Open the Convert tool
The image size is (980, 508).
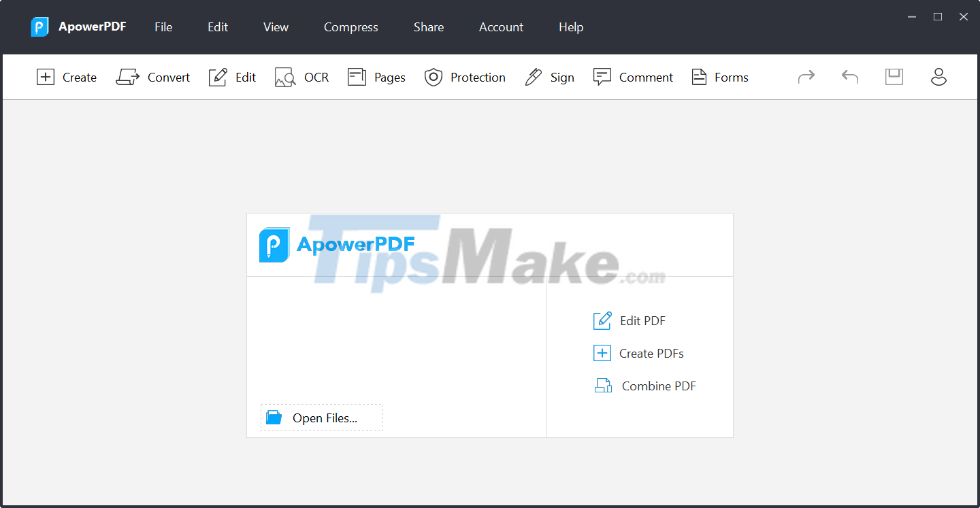pos(153,77)
